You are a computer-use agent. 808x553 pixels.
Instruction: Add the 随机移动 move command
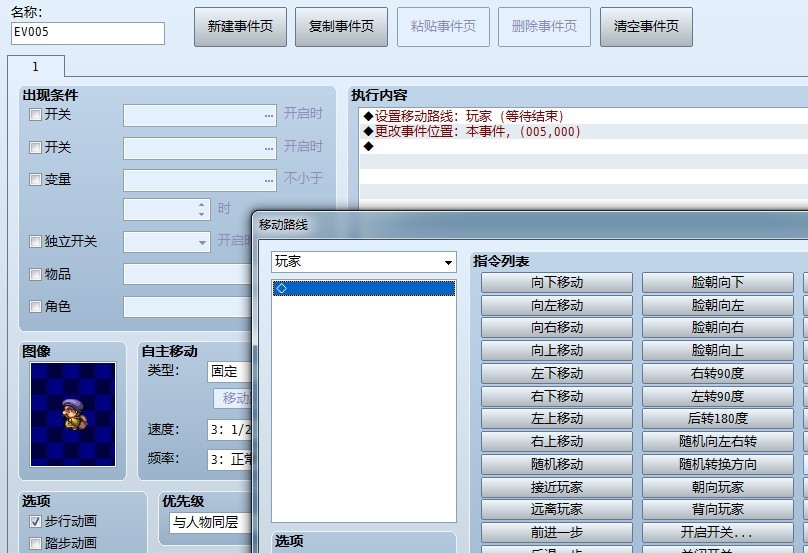557,464
